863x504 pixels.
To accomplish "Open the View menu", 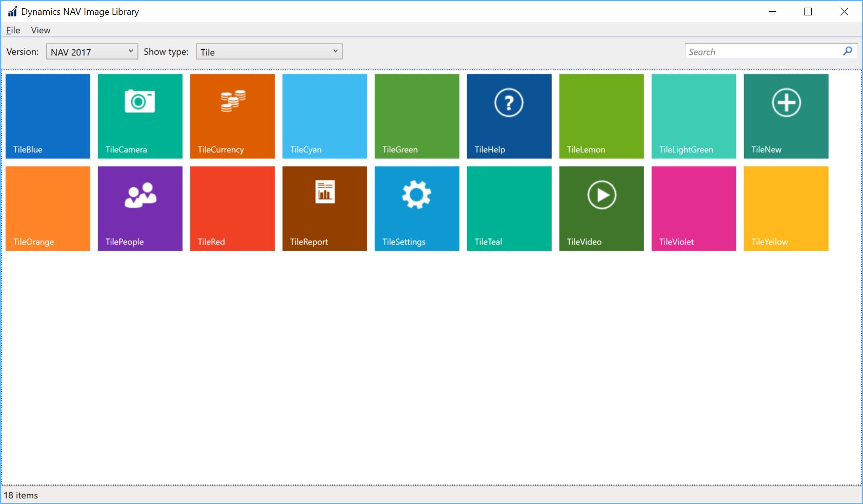I will (x=40, y=30).
